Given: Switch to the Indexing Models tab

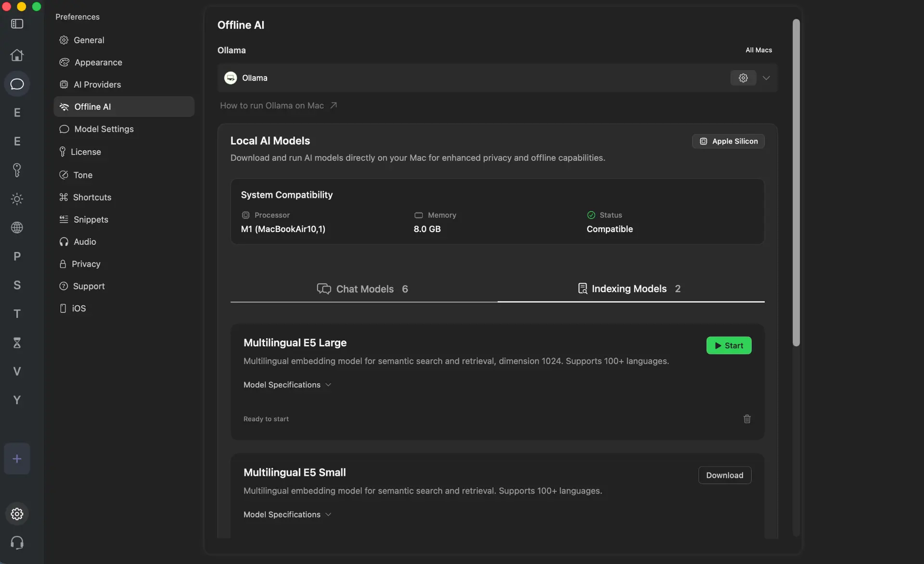Looking at the screenshot, I should tap(629, 289).
